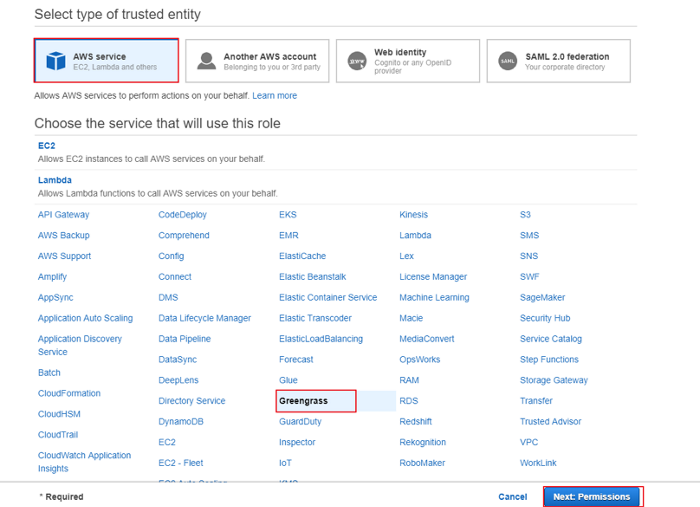Screen dimensions: 700x507
Task: Select DMS service
Action: tap(168, 297)
